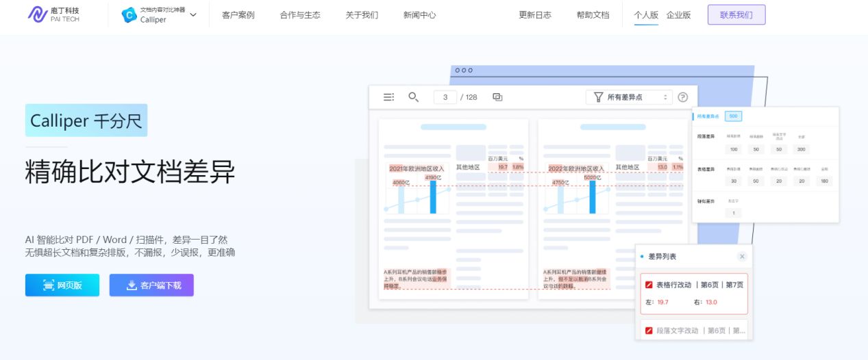Open the list menu icon in preview toolbar
Image resolution: width=868 pixels, height=360 pixels.
pos(388,97)
